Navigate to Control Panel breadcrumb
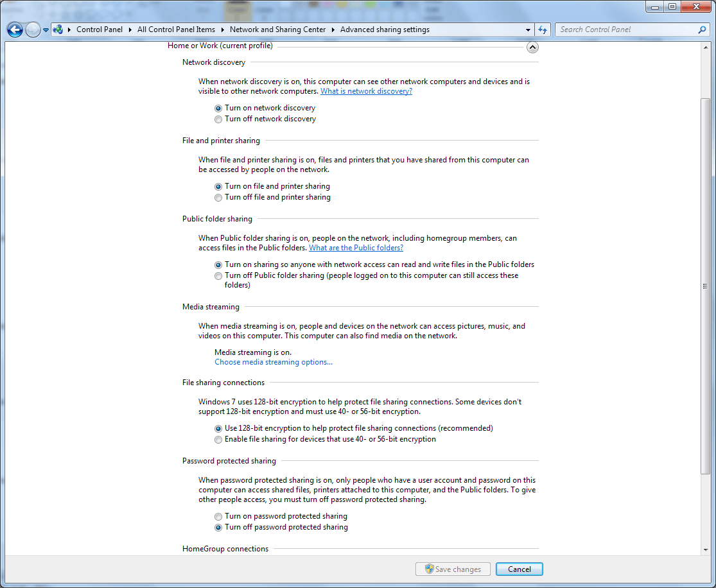716x588 pixels. 100,30
